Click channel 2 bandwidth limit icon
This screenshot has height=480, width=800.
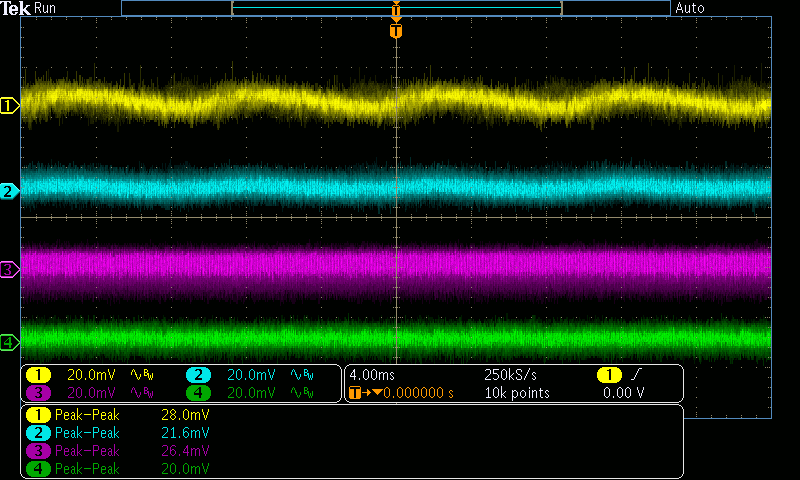pyautogui.click(x=301, y=375)
